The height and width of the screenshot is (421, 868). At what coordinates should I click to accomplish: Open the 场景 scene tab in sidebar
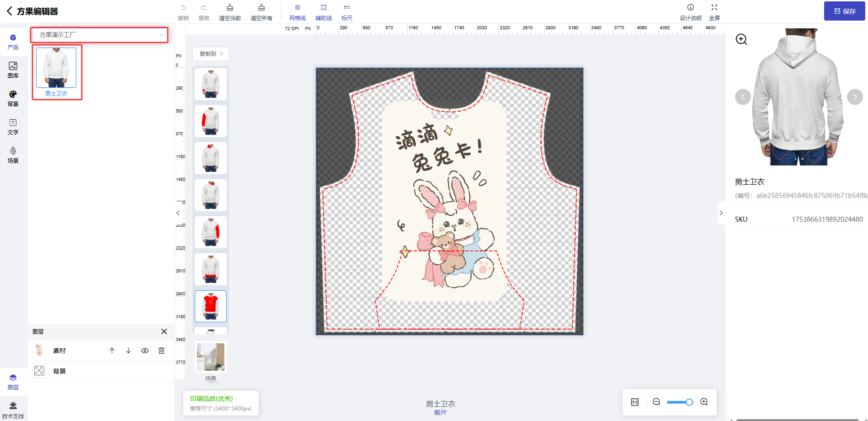[x=13, y=155]
